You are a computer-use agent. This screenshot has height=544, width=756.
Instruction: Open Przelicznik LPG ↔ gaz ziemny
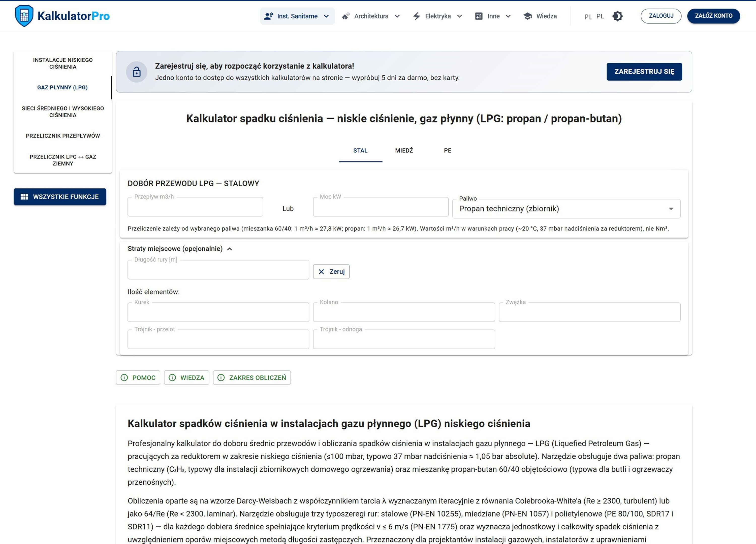[63, 160]
